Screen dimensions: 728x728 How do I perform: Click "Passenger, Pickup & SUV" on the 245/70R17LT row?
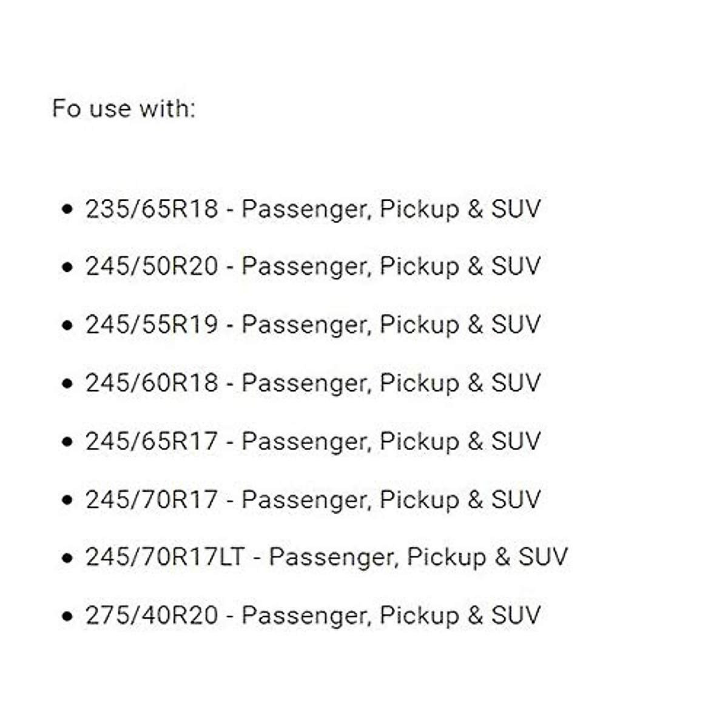(418, 558)
